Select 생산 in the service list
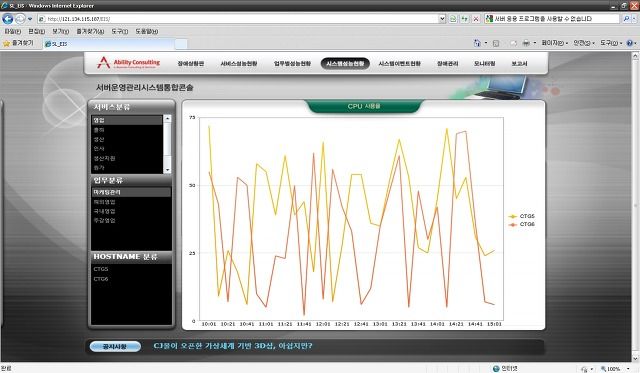Screen dimensions: 640x373 (127, 139)
